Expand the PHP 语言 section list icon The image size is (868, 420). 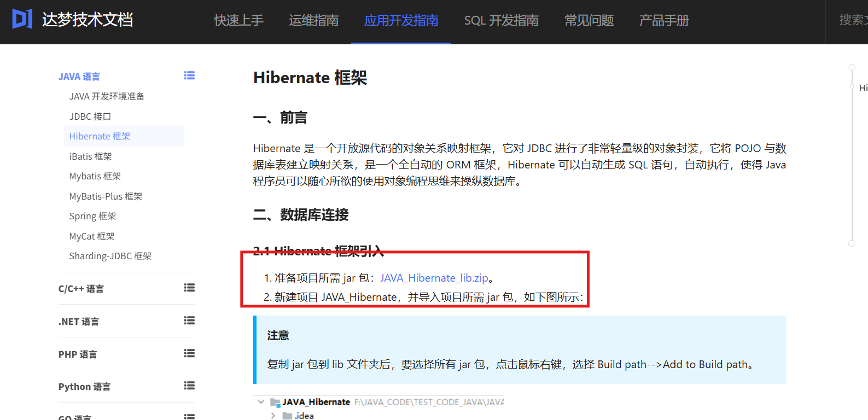pos(189,353)
